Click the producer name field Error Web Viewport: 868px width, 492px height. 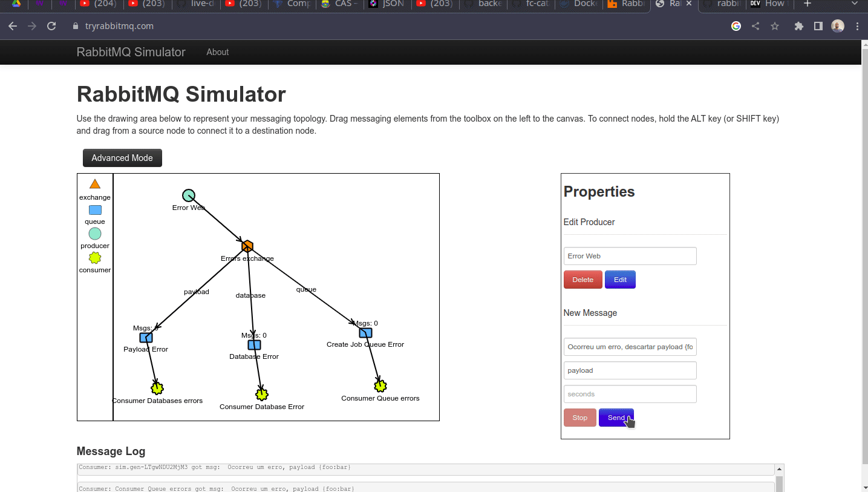(630, 256)
